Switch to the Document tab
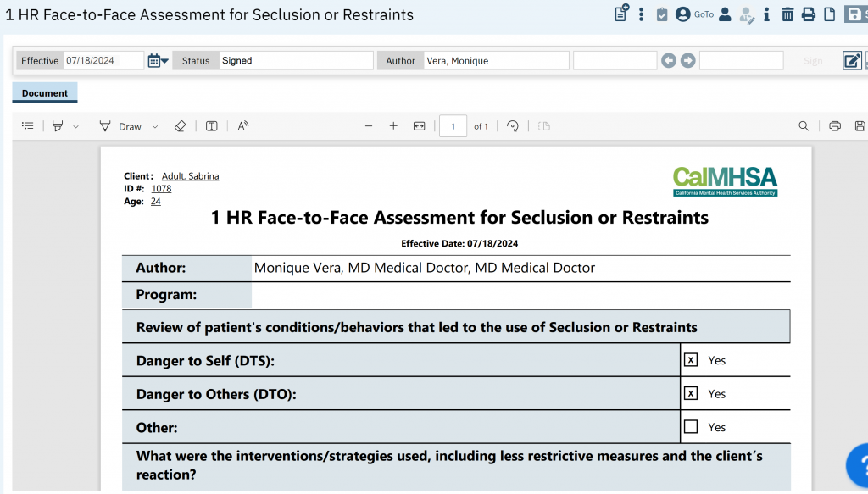The width and height of the screenshot is (868, 494). pyautogui.click(x=44, y=92)
